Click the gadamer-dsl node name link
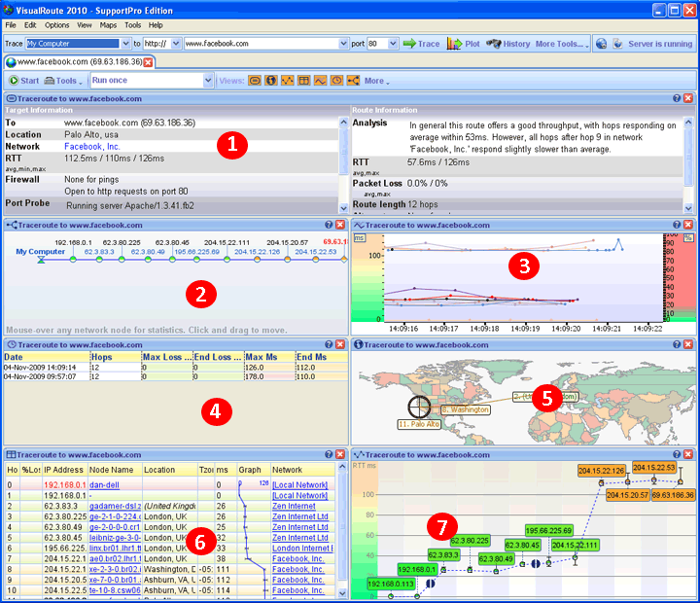The height and width of the screenshot is (603, 700). [115, 506]
